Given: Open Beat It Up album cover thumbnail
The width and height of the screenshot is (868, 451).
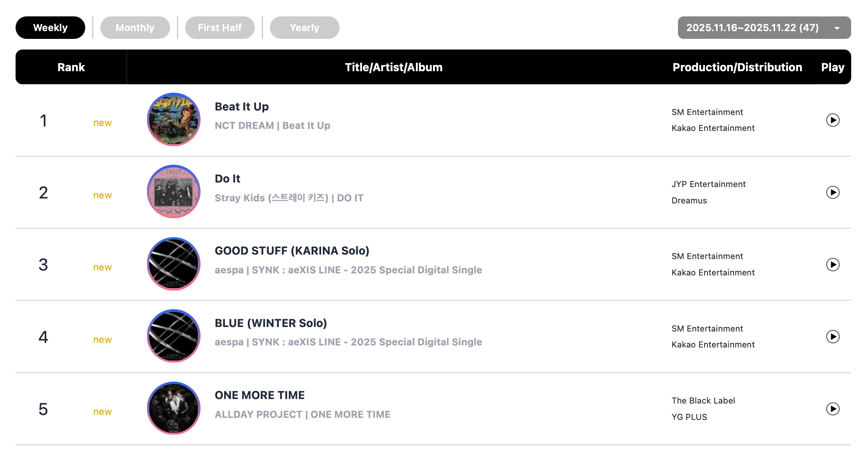Looking at the screenshot, I should pyautogui.click(x=174, y=120).
